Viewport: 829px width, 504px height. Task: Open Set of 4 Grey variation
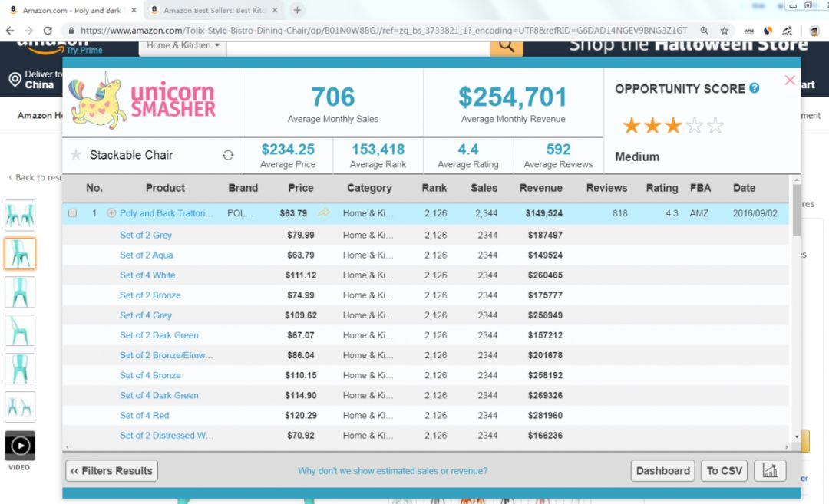(145, 315)
